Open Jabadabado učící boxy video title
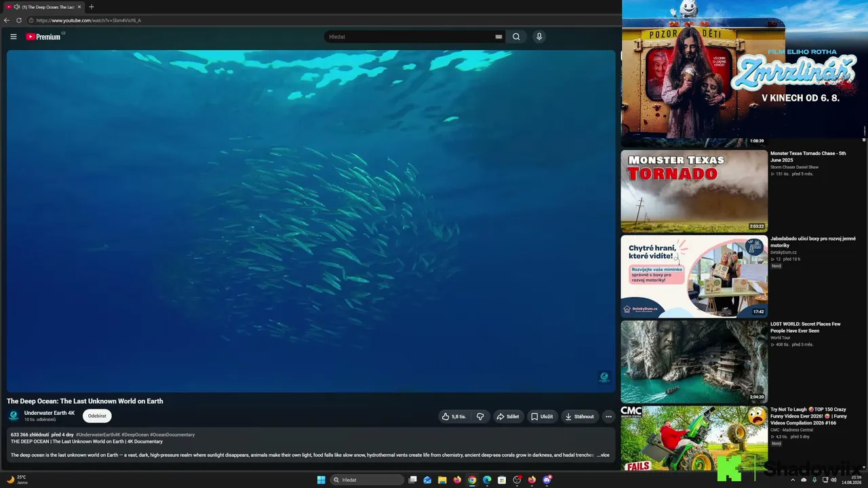The width and height of the screenshot is (868, 488). click(813, 242)
